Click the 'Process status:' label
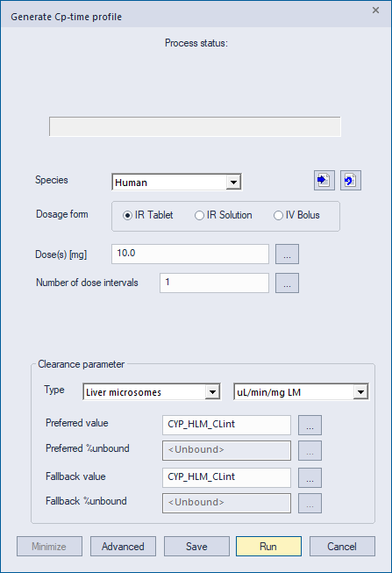Screen dimensions: 392x573 pyautogui.click(x=196, y=43)
